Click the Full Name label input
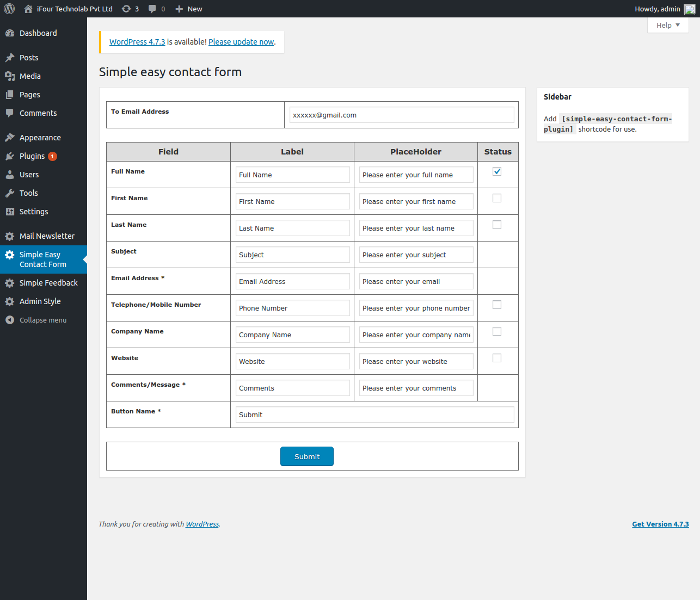Screen dimensions: 700x600 293,175
